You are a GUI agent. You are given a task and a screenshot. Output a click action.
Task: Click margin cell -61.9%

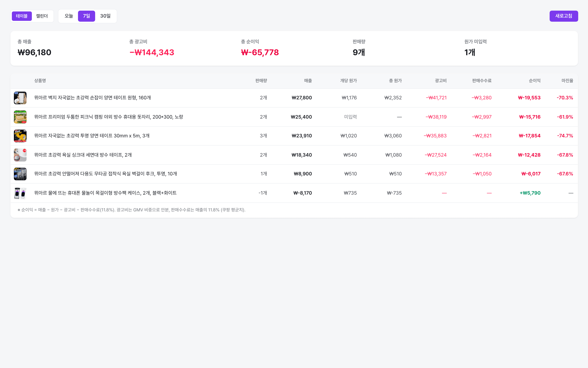(x=565, y=117)
